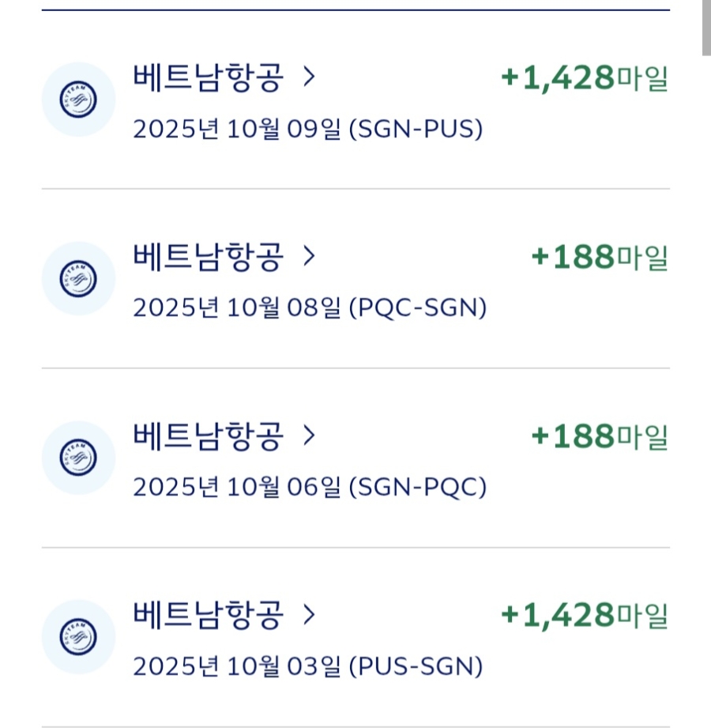Click the date line 2025년 10월 08일 (PQC-SGN)
The height and width of the screenshot is (728, 711).
[x=309, y=307]
